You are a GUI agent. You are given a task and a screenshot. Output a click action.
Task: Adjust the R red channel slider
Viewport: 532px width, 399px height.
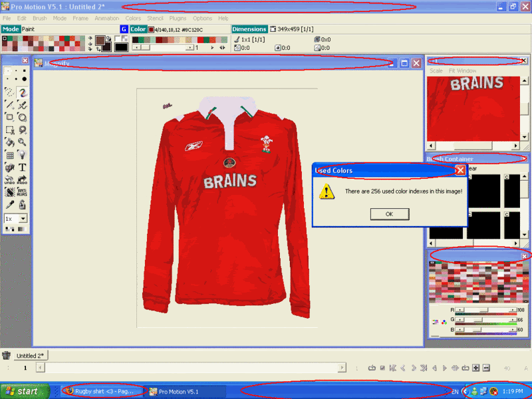pyautogui.click(x=479, y=311)
